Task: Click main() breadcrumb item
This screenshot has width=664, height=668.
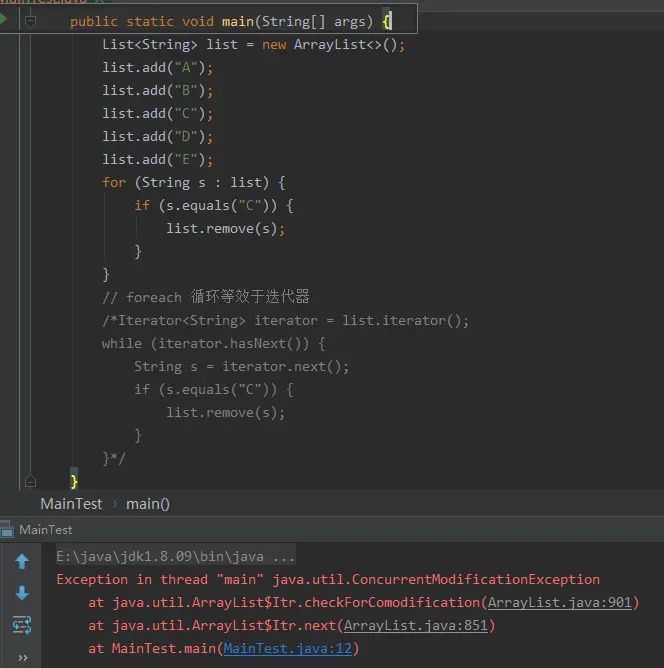Action: tap(148, 504)
